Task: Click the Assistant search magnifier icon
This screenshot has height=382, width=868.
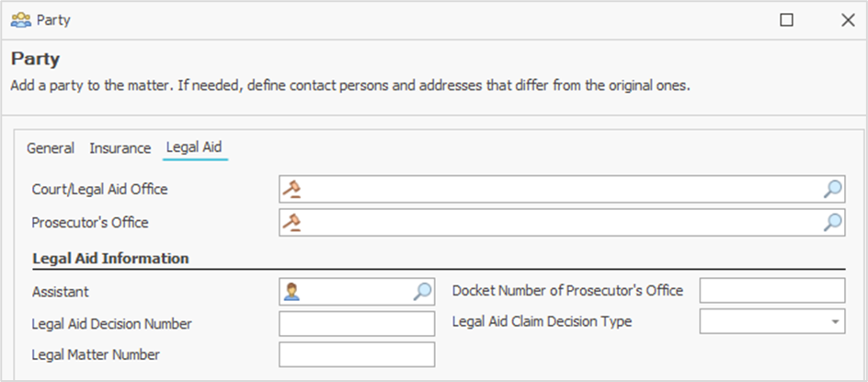Action: 422,292
